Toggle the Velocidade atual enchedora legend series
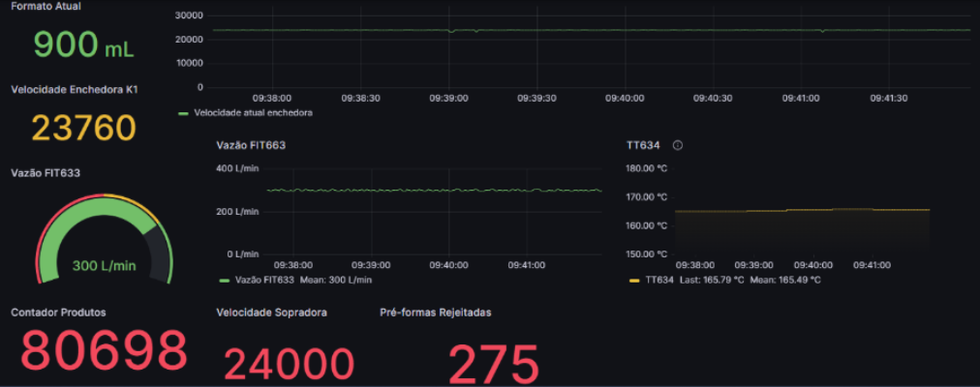 pos(253,113)
